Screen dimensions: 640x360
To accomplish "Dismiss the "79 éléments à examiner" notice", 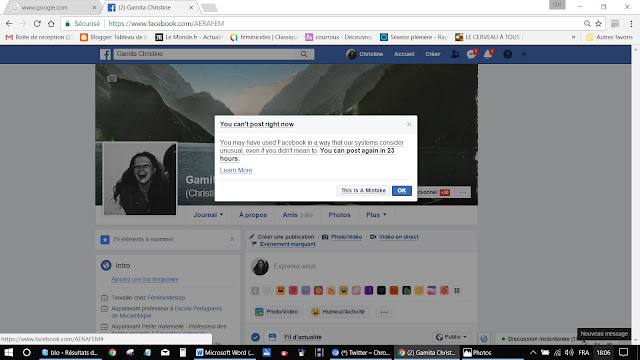I will 232,239.
